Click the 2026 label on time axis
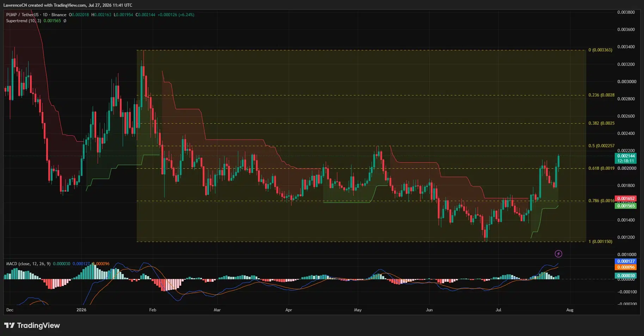This screenshot has width=644, height=336. pyautogui.click(x=81, y=310)
